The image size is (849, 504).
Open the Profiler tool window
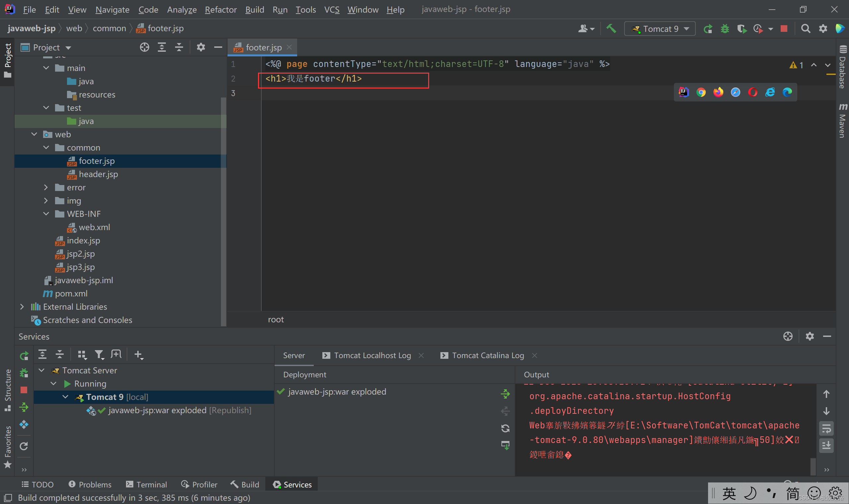199,485
